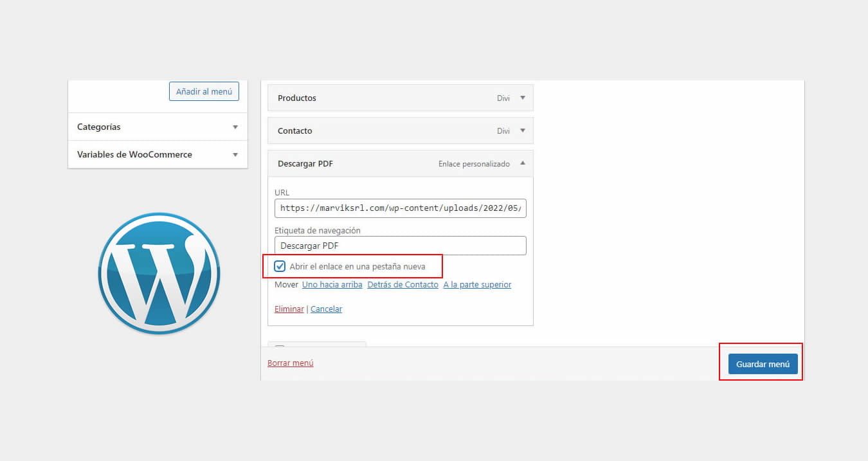The width and height of the screenshot is (868, 461).
Task: Click Eliminar link
Action: [289, 309]
